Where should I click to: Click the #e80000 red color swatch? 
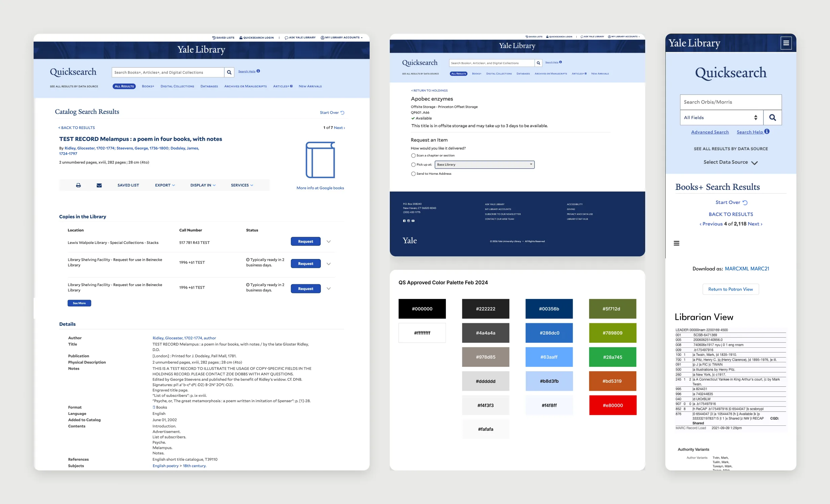tap(613, 405)
